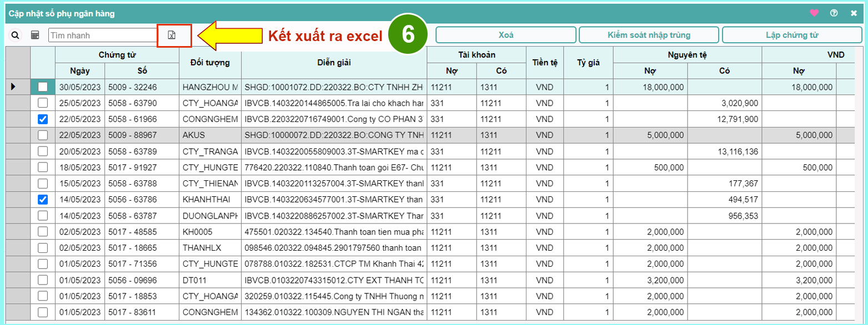The image size is (868, 325).
Task: Uncheck the KHANHTHAI row checkbox
Action: coord(43,200)
